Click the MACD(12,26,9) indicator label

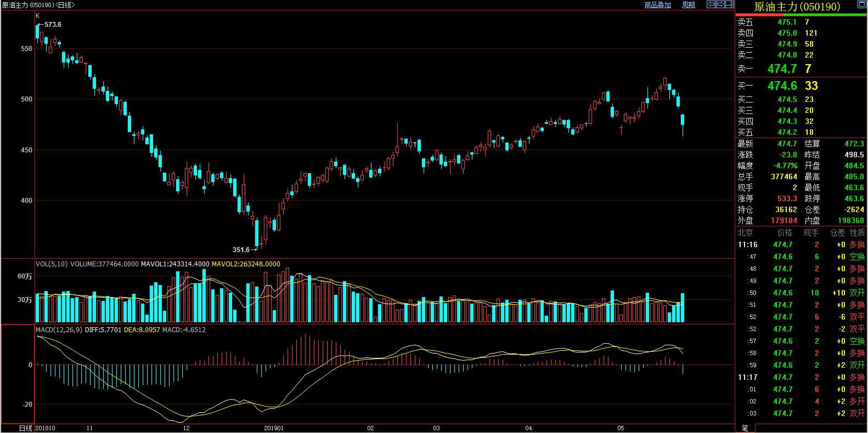click(x=59, y=330)
